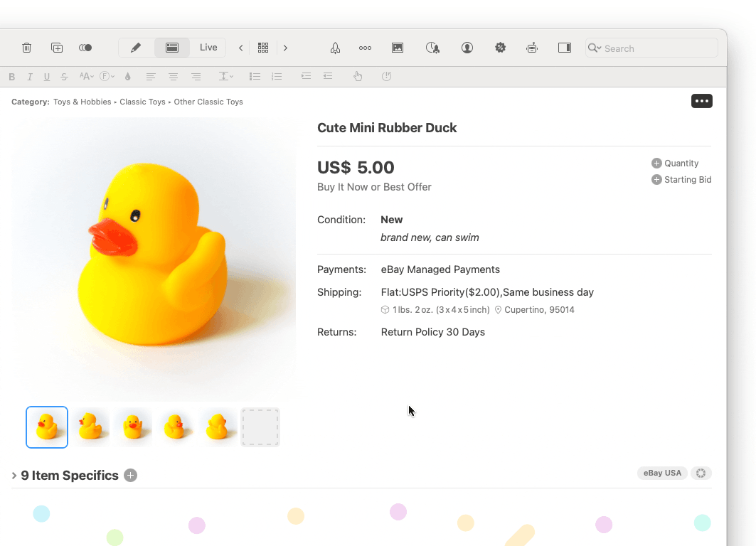Screen dimensions: 756x546
Task: Open the line spacing dropdown
Action: tap(226, 77)
